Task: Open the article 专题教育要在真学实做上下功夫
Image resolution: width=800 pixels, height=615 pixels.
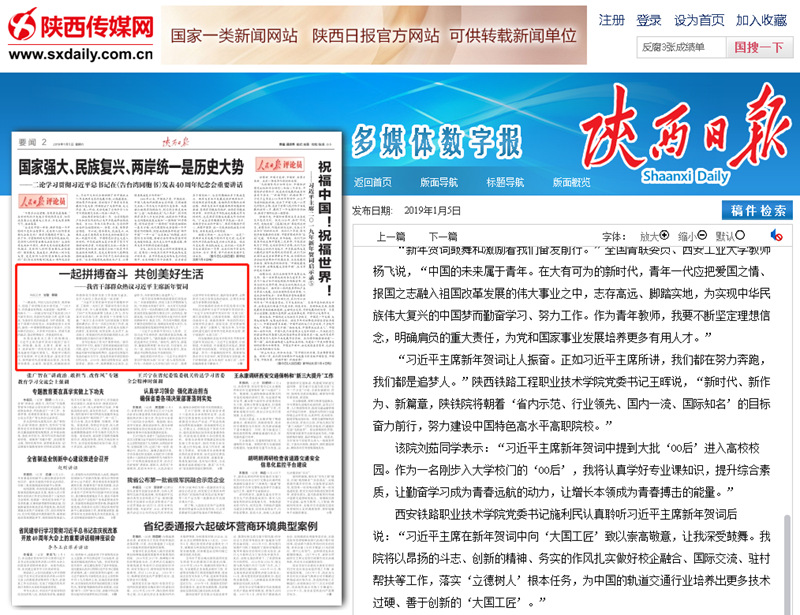Action: pyautogui.click(x=68, y=391)
